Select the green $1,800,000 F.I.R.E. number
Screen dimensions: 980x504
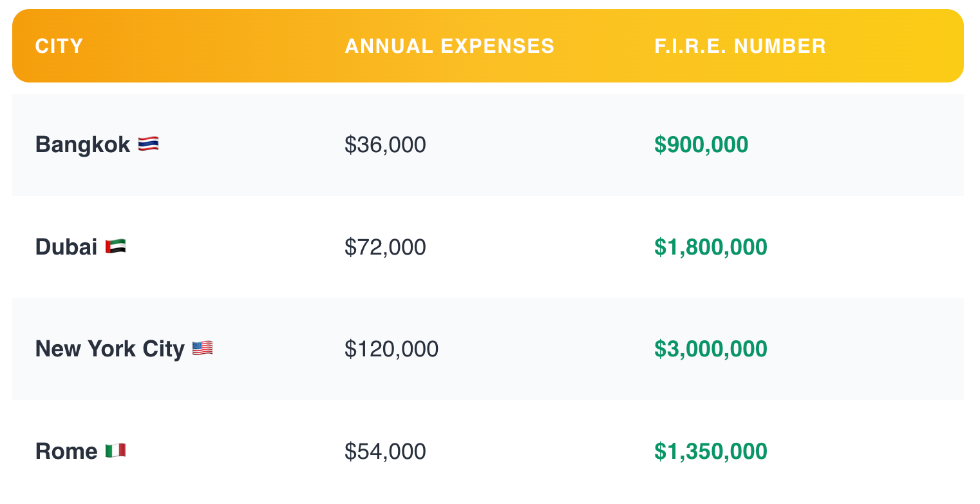click(711, 247)
